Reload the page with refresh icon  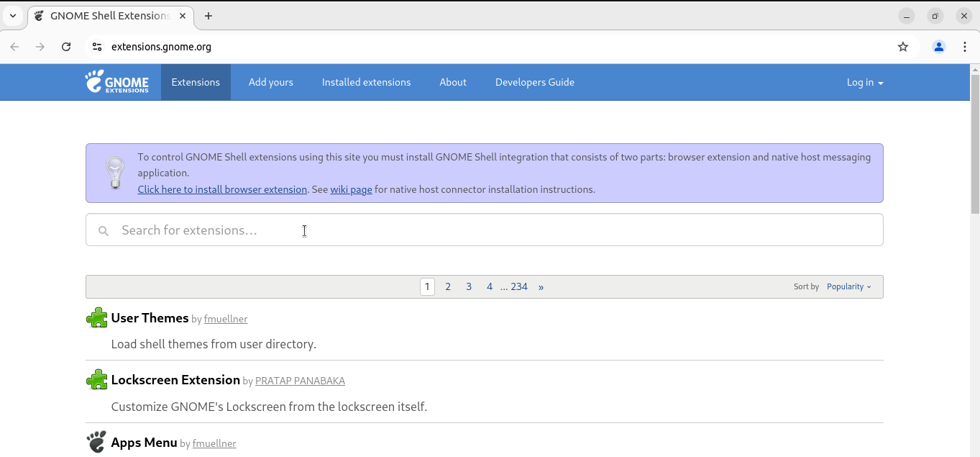point(66,47)
